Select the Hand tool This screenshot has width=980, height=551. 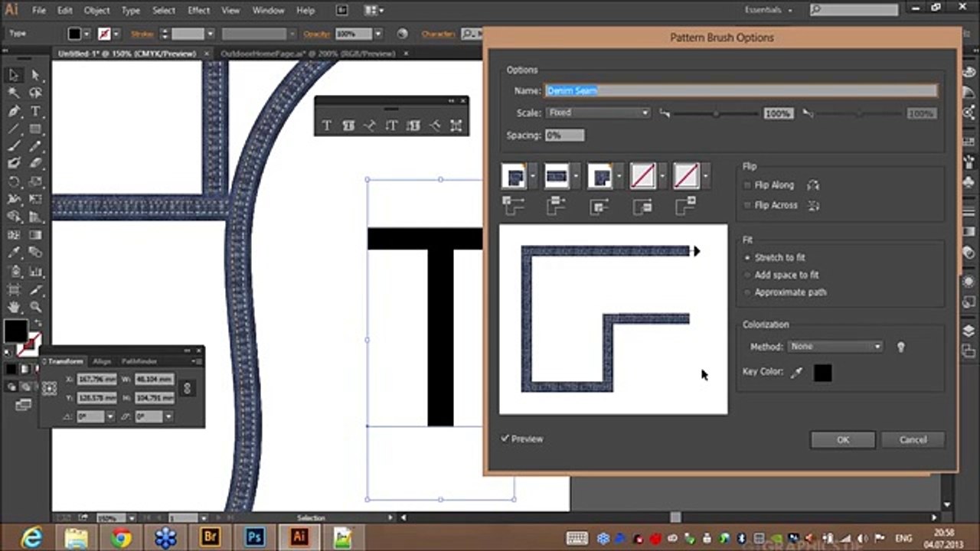pos(14,307)
